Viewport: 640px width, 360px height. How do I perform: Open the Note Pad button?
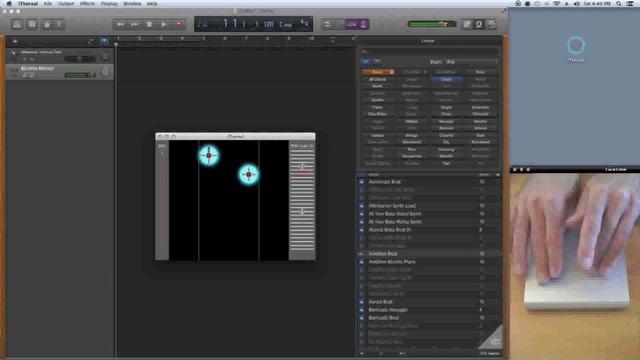(467, 24)
